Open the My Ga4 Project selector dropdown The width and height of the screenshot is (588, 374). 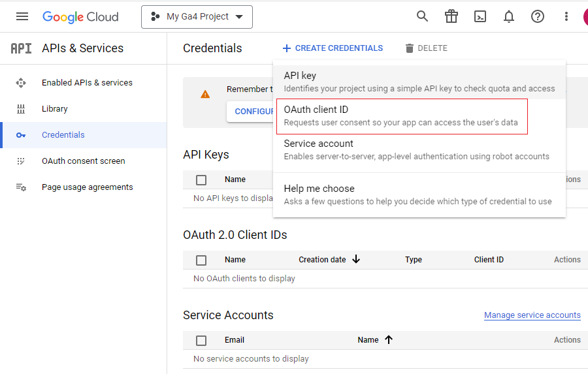tap(197, 17)
